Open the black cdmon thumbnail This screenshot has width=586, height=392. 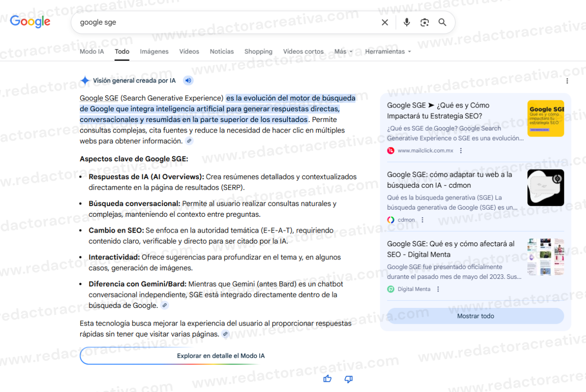[545, 188]
